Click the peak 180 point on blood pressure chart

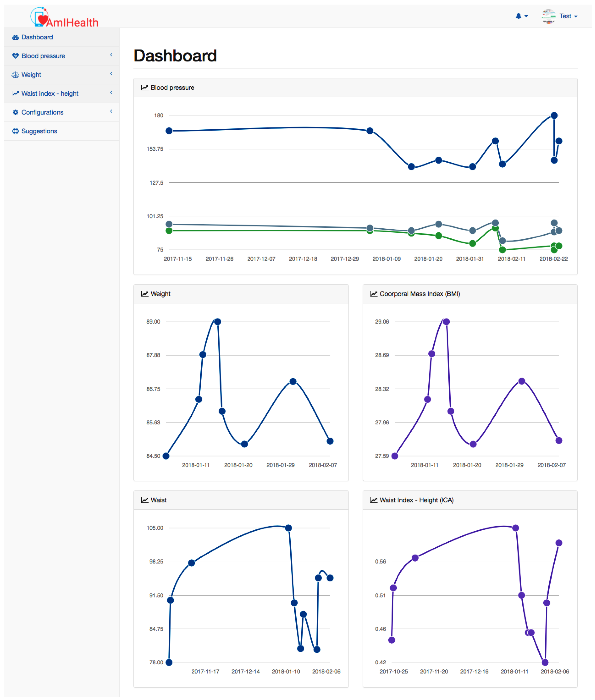[554, 116]
